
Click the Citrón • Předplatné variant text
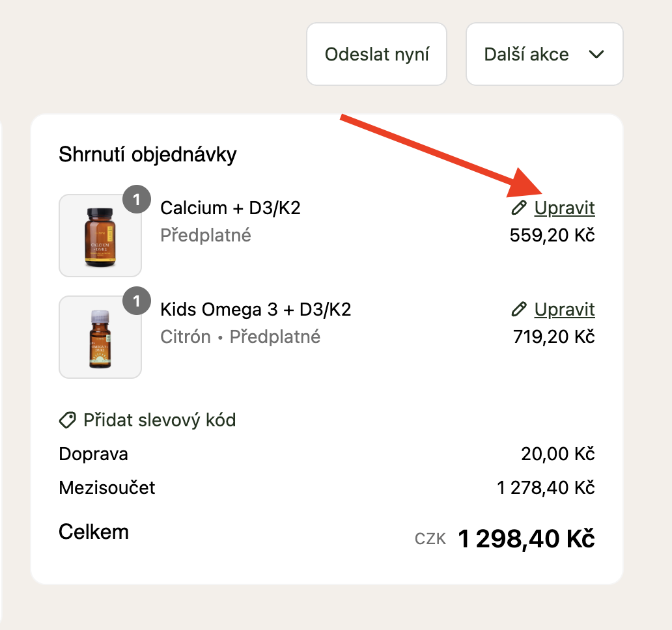coord(240,337)
